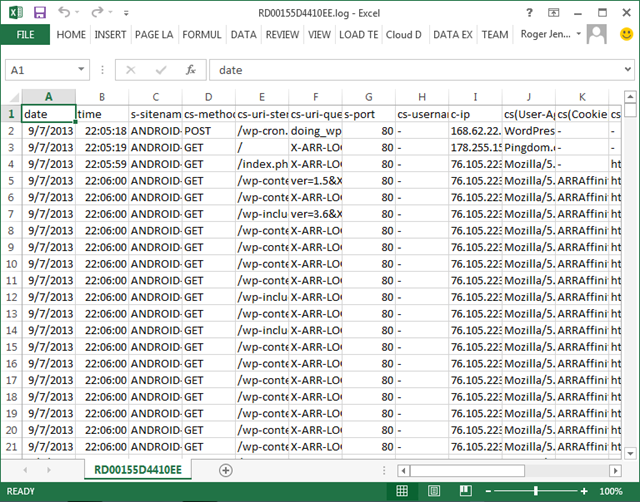Image resolution: width=640 pixels, height=502 pixels.
Task: Click the 100% zoom level
Action: tap(611, 491)
